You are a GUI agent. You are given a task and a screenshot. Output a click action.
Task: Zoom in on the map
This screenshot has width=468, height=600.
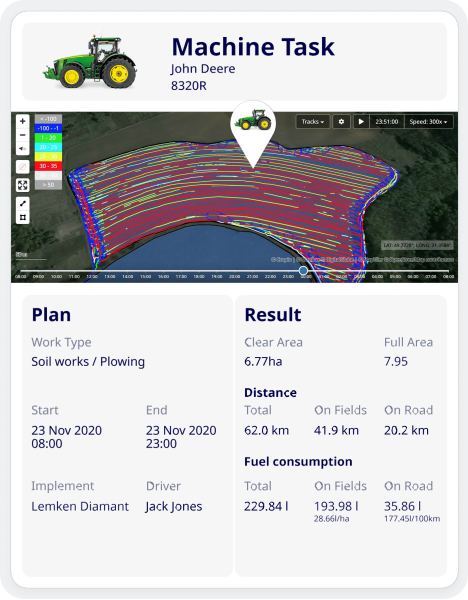(x=23, y=121)
